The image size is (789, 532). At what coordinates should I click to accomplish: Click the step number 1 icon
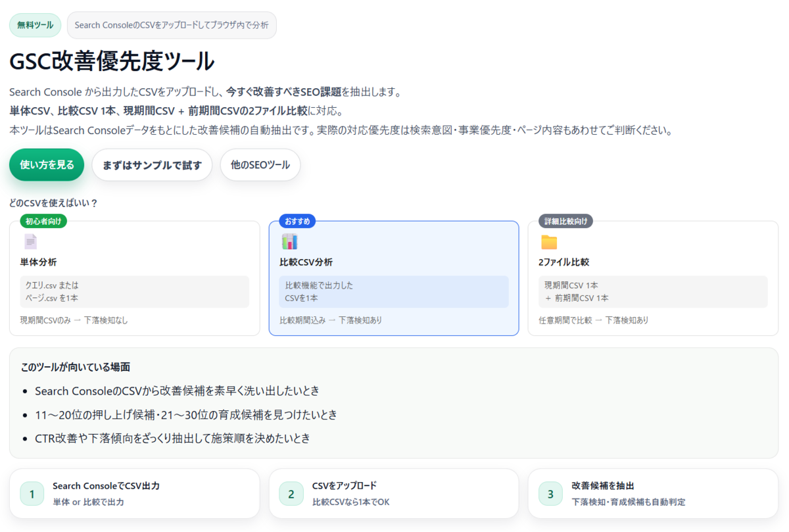[32, 494]
